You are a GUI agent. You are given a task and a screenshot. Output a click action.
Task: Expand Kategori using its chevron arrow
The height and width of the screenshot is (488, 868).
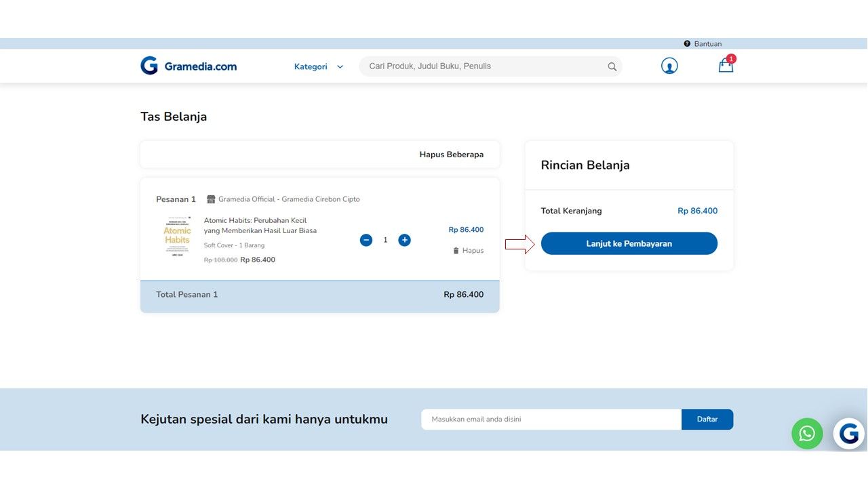[340, 67]
